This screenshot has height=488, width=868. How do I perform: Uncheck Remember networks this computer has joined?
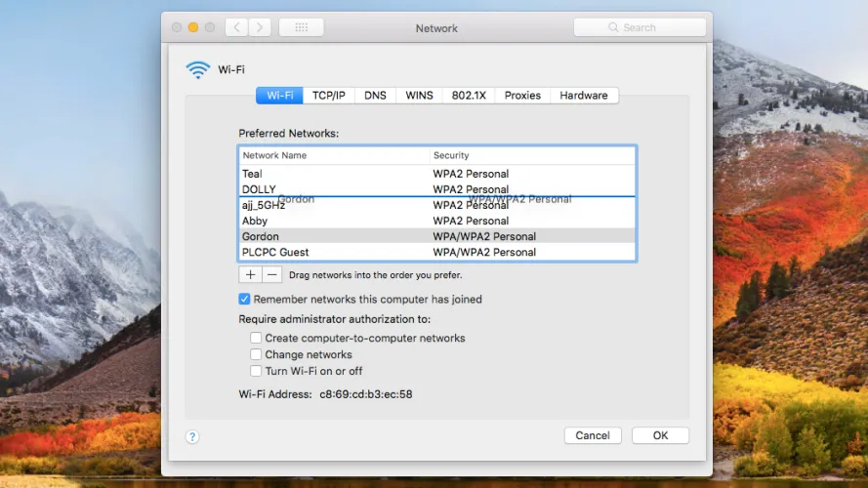(x=245, y=300)
